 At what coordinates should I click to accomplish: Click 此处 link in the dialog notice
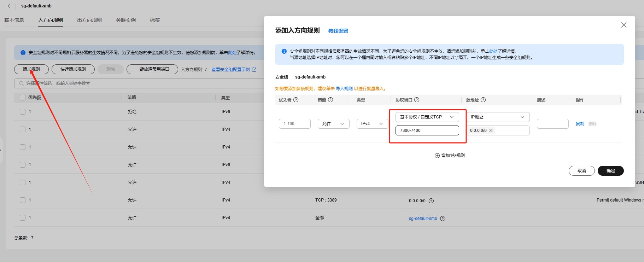(493, 51)
